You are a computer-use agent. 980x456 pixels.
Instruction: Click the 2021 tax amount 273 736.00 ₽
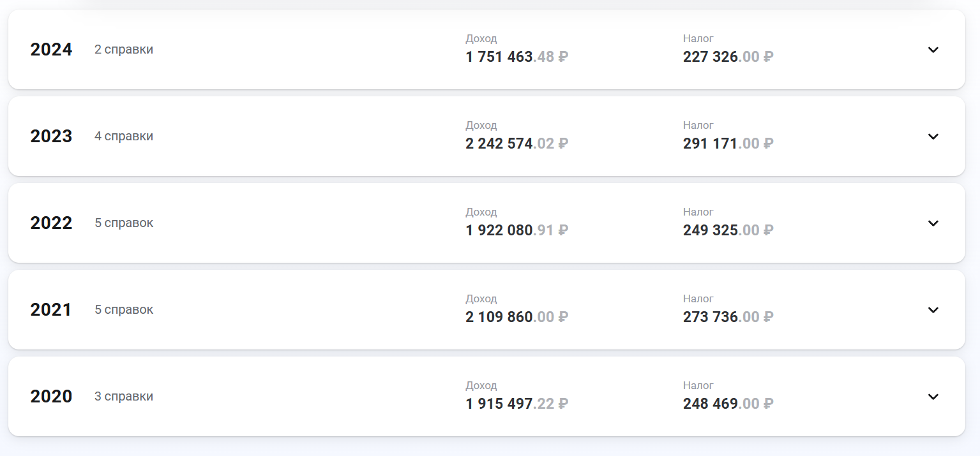(728, 318)
